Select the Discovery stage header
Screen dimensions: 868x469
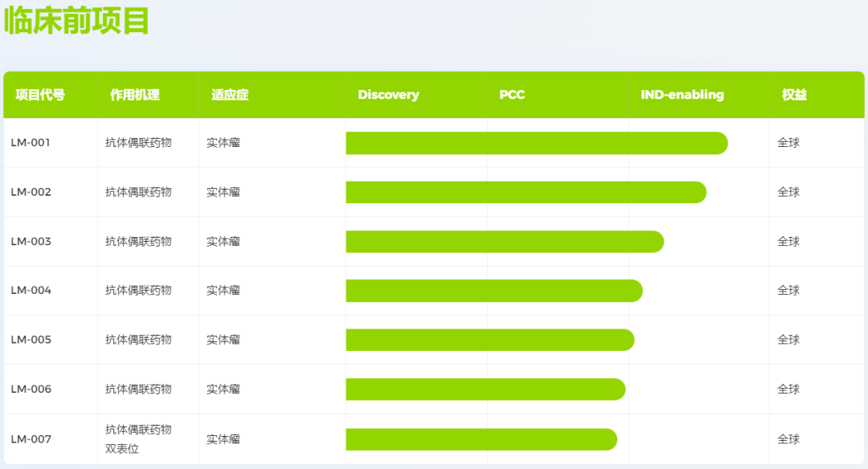coord(388,95)
